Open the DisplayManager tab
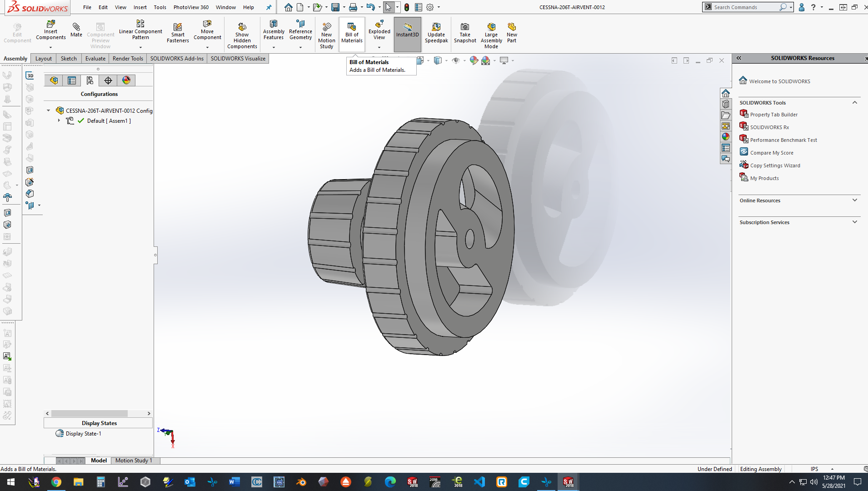This screenshot has height=491, width=868. tap(126, 80)
